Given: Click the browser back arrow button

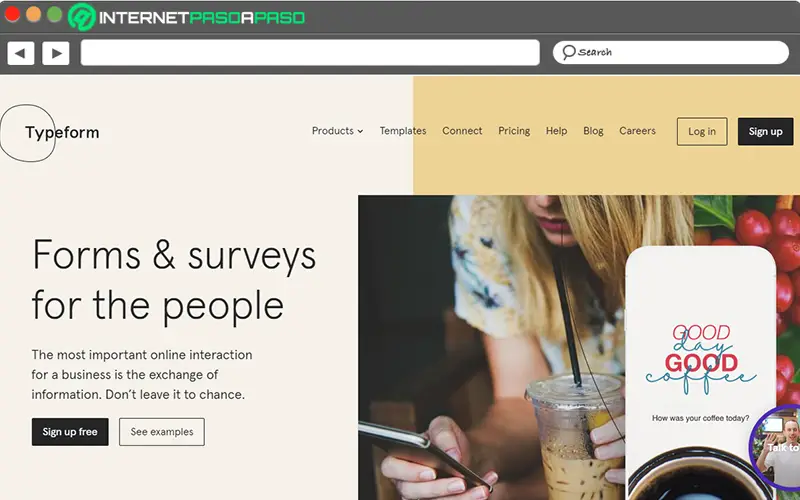Looking at the screenshot, I should tap(21, 53).
